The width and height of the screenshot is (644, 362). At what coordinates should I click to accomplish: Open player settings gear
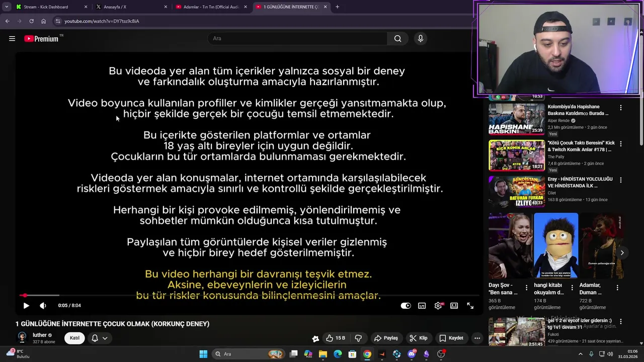click(x=438, y=306)
